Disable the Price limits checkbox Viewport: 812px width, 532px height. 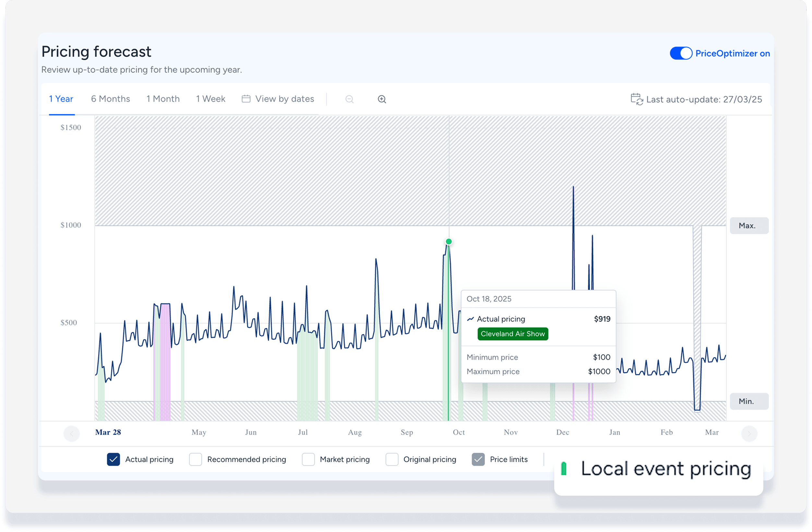tap(478, 459)
